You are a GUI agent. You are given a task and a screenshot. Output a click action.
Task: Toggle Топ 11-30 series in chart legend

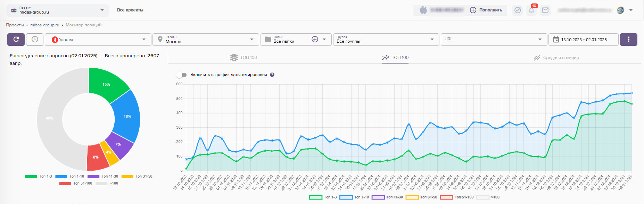pyautogui.click(x=387, y=197)
